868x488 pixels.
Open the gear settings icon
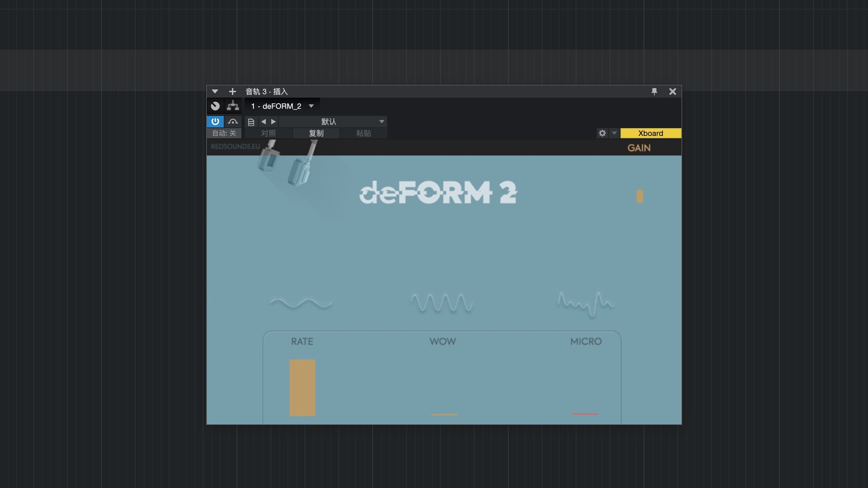[x=602, y=133]
